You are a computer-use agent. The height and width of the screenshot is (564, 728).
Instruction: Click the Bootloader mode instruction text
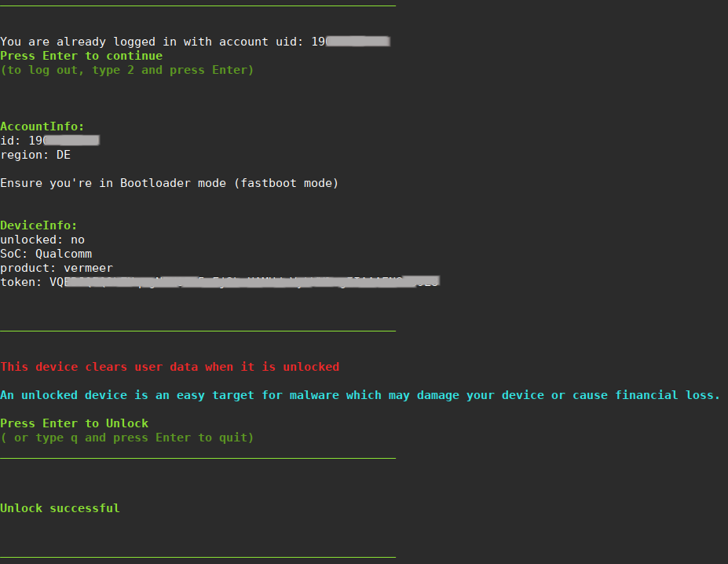click(169, 183)
